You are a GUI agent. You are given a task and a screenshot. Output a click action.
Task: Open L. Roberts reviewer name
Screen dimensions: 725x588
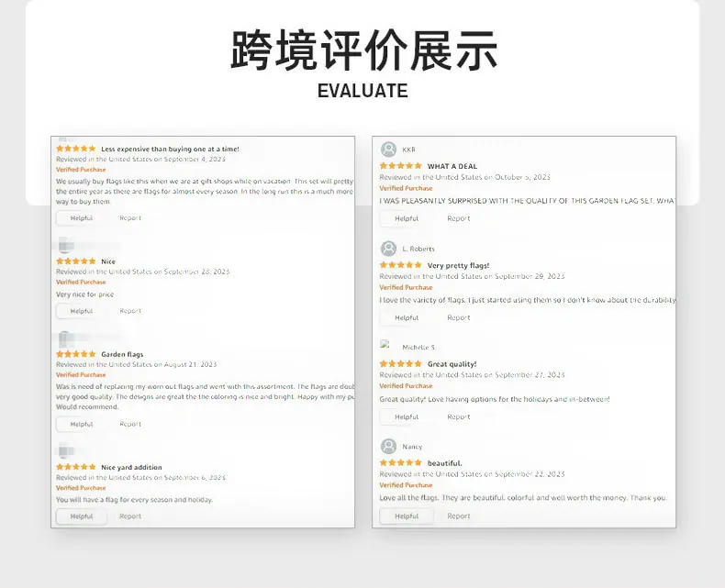pyautogui.click(x=418, y=249)
